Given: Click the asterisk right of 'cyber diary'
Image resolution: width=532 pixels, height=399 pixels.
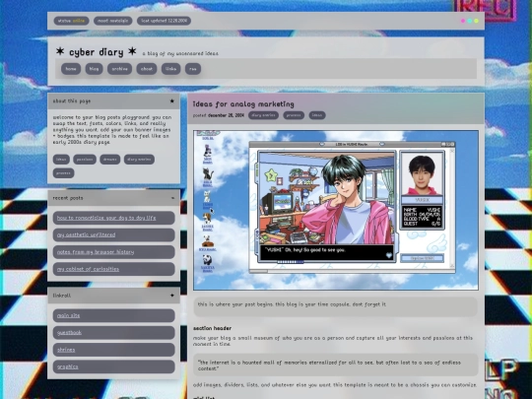Looking at the screenshot, I should point(132,51).
